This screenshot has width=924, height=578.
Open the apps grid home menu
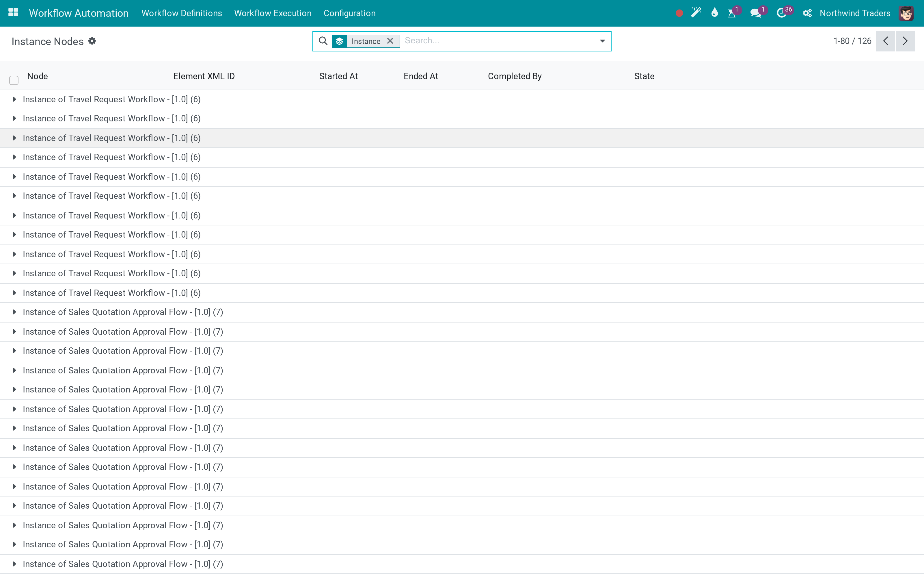click(13, 13)
